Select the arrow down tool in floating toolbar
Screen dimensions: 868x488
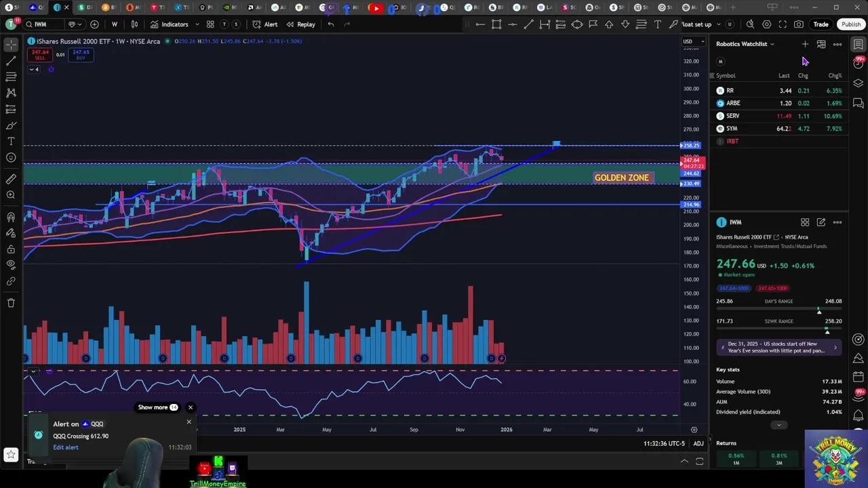click(x=625, y=24)
